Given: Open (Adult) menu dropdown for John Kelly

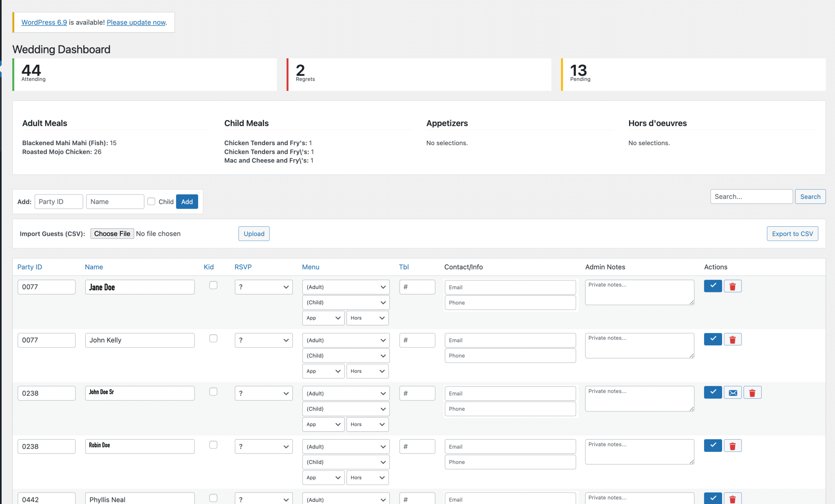Looking at the screenshot, I should click(x=346, y=340).
